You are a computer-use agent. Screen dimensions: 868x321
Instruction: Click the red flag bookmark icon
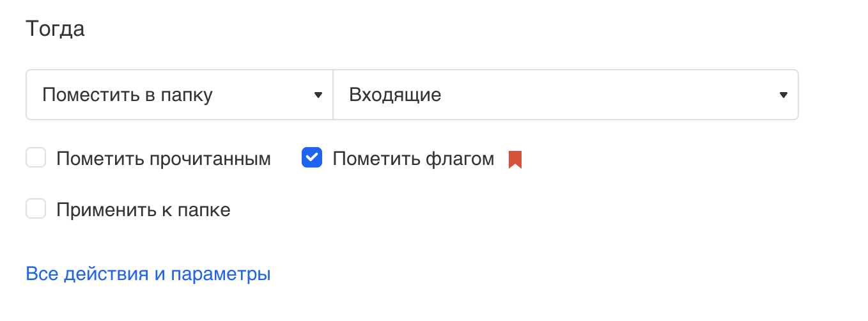[x=515, y=159]
